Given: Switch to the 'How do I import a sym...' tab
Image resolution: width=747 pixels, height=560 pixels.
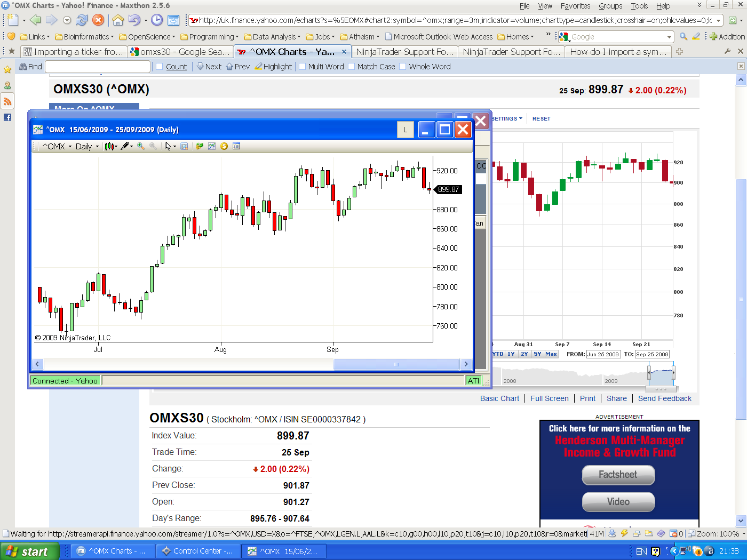Looking at the screenshot, I should click(x=618, y=52).
